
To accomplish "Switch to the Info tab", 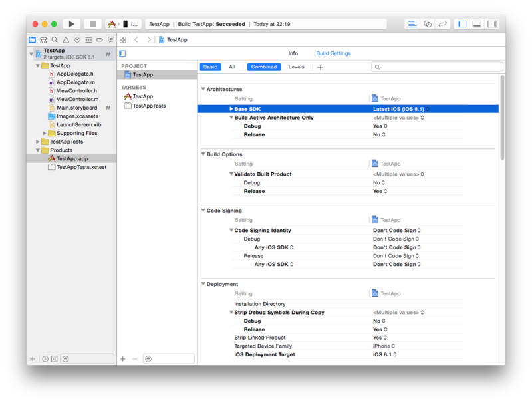I will click(293, 53).
